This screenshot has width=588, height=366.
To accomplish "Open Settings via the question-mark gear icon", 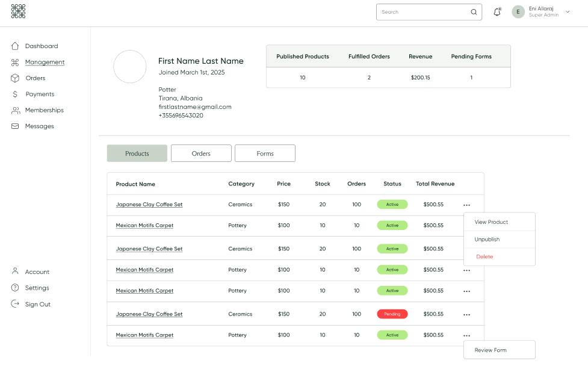I will tap(14, 288).
